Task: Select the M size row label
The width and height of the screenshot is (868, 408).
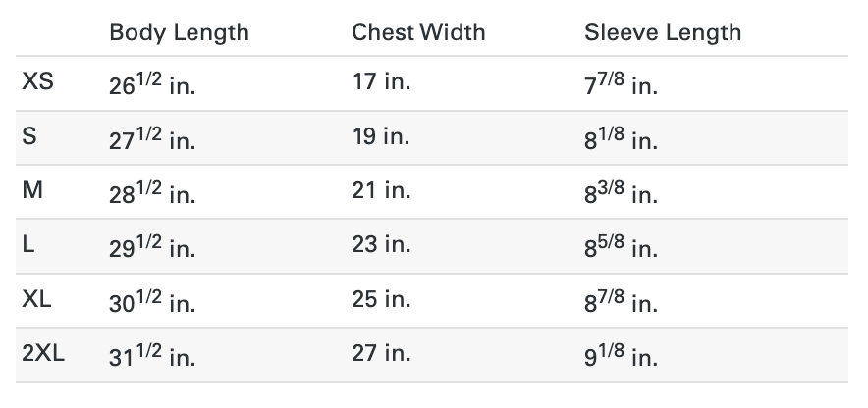Action: coord(32,190)
